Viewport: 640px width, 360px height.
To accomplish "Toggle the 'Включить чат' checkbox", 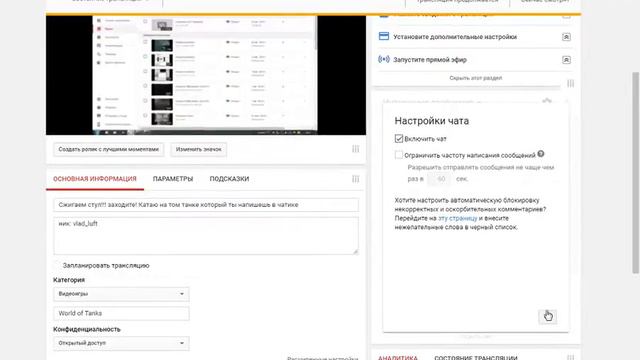I will 399,139.
